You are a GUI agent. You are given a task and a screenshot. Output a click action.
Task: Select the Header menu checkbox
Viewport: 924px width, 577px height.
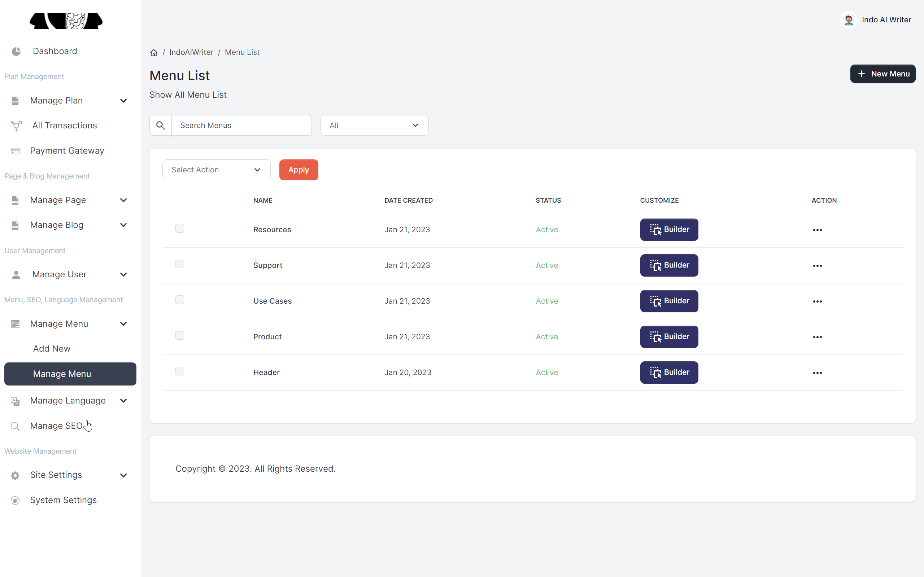179,371
